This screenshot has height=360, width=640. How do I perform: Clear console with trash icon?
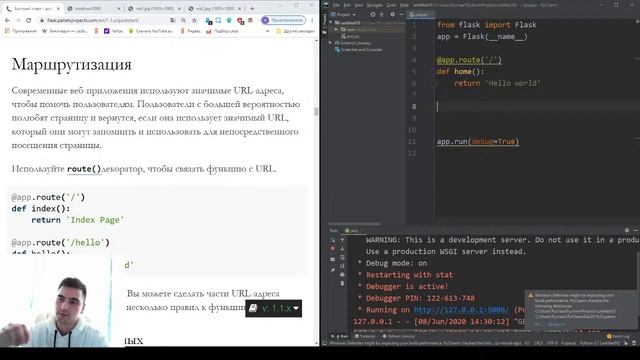point(342,283)
